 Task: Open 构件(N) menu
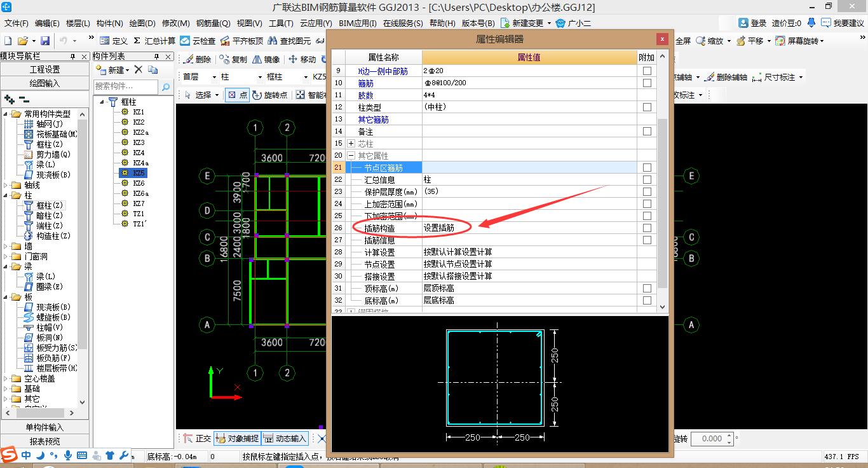pyautogui.click(x=109, y=23)
